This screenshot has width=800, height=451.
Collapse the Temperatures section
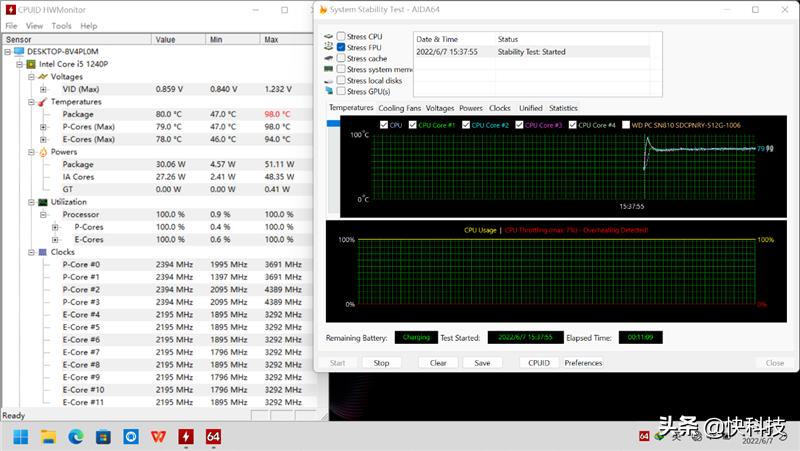click(x=31, y=102)
